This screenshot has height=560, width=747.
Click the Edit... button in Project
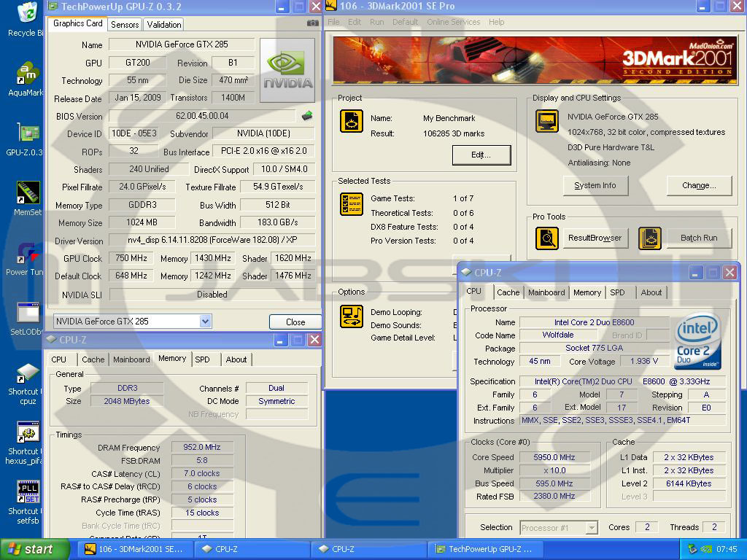481,155
